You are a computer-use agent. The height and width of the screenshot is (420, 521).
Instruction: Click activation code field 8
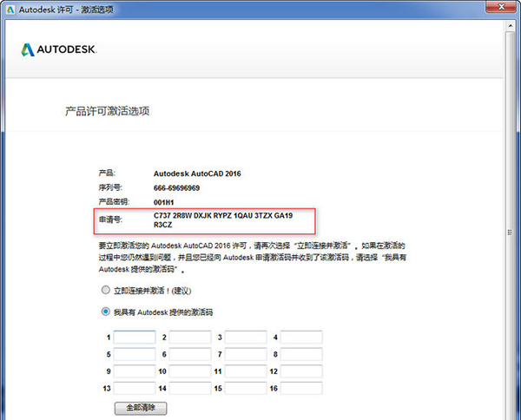tap(301, 354)
